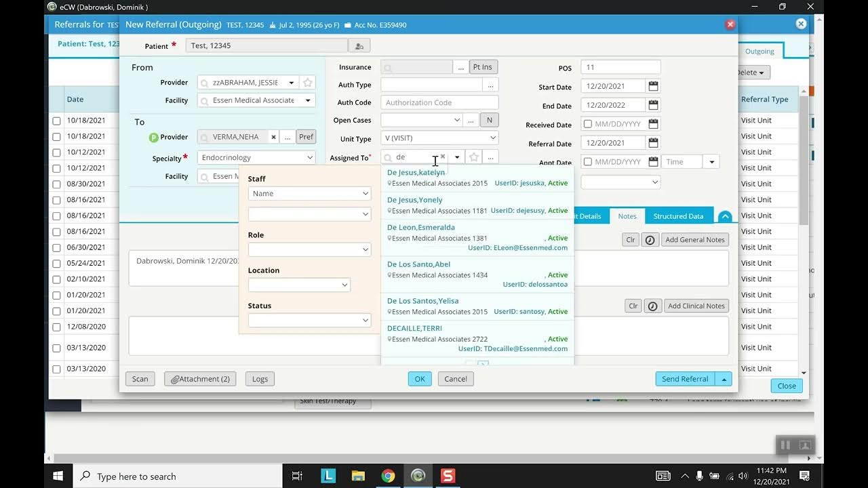The image size is (868, 488).
Task: Click the Scan button
Action: (x=140, y=379)
